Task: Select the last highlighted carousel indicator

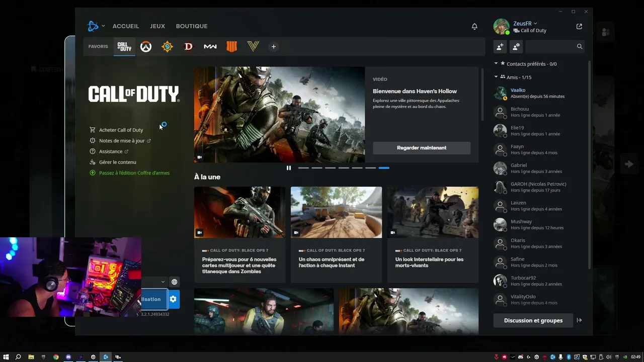Action: (x=384, y=168)
